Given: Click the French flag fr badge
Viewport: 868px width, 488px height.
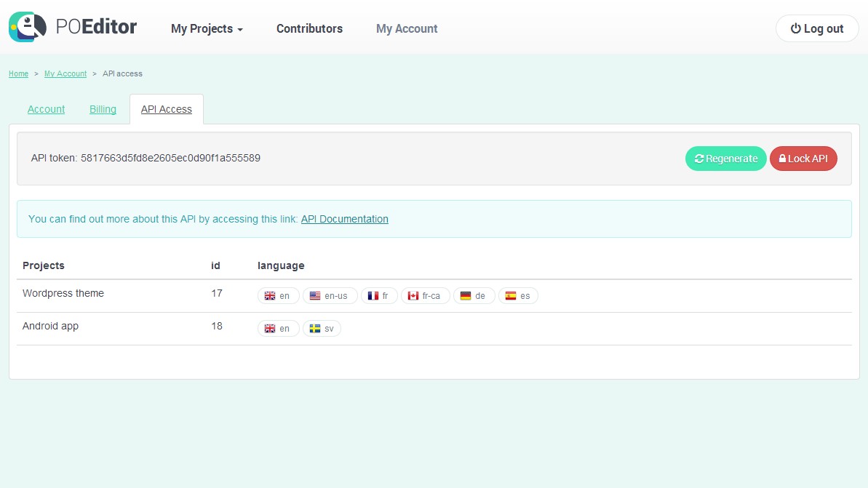Looking at the screenshot, I should tap(379, 296).
